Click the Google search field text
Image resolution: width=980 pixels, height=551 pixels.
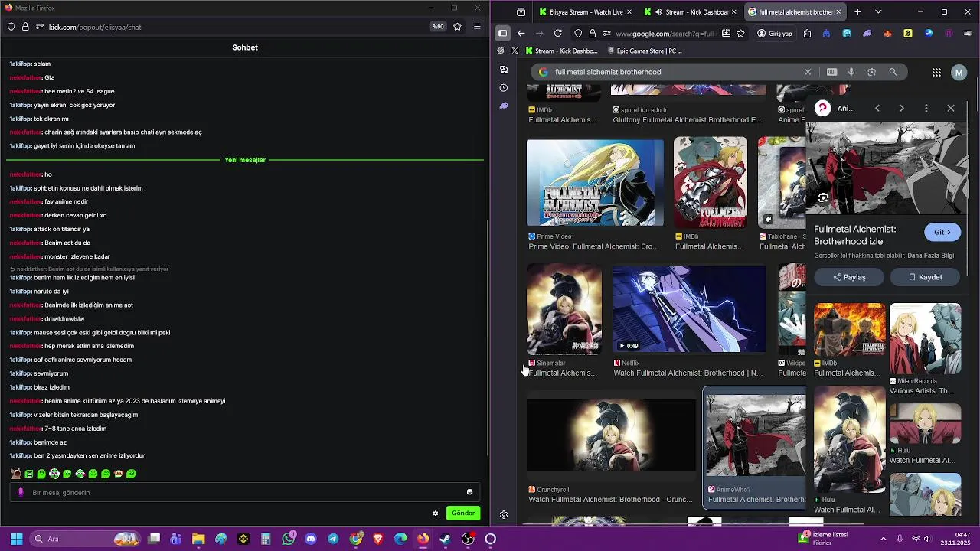608,72
